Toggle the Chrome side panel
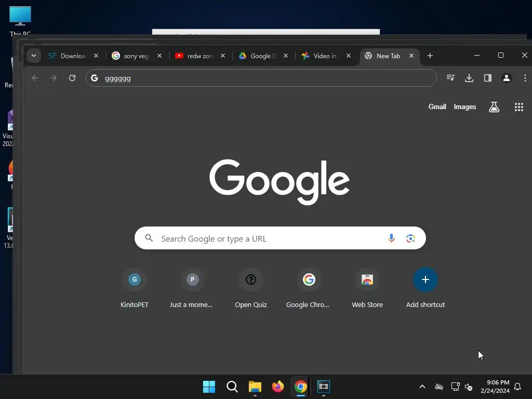532x399 pixels. tap(487, 78)
